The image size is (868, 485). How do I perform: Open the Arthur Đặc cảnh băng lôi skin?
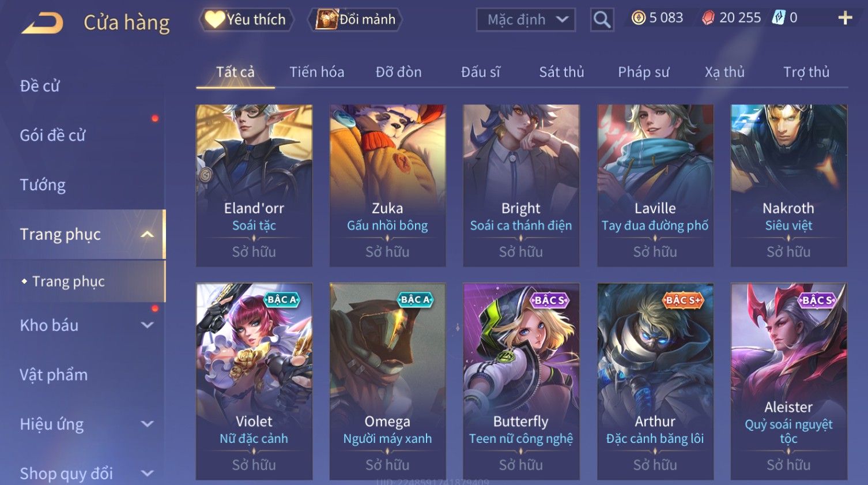tap(655, 381)
